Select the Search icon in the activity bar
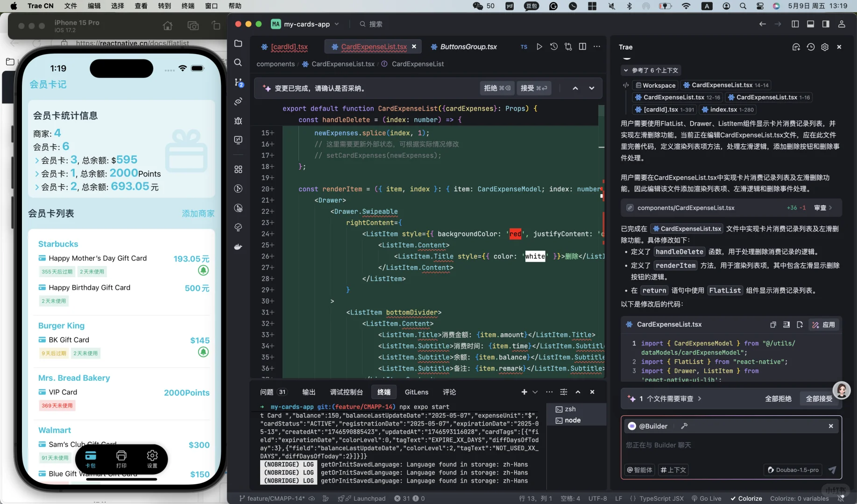The width and height of the screenshot is (857, 504). (238, 63)
